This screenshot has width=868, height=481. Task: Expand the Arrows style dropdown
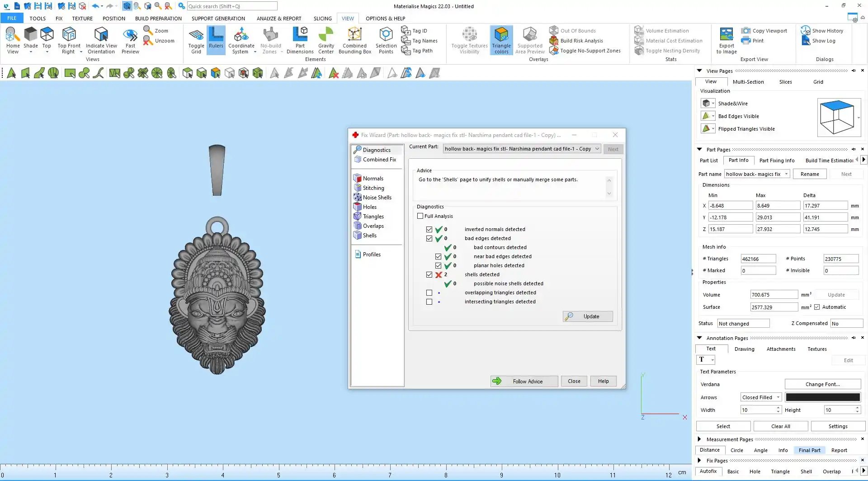click(778, 397)
